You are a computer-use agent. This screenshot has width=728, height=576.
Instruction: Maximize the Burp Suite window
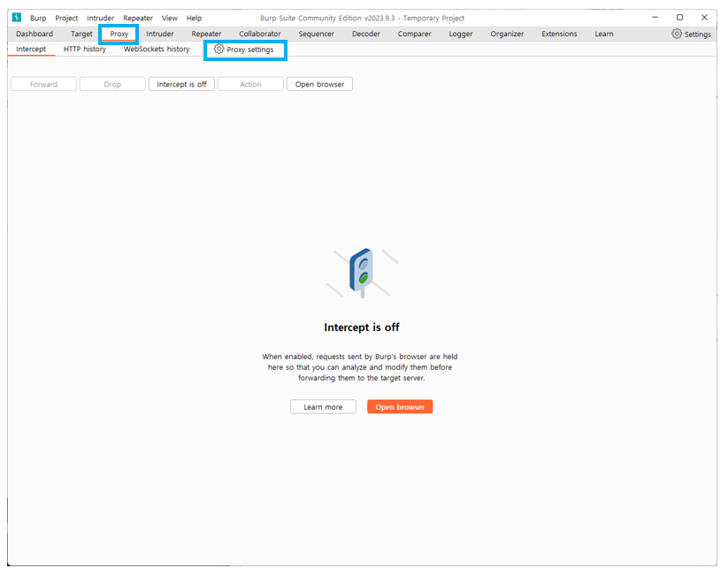click(x=679, y=17)
